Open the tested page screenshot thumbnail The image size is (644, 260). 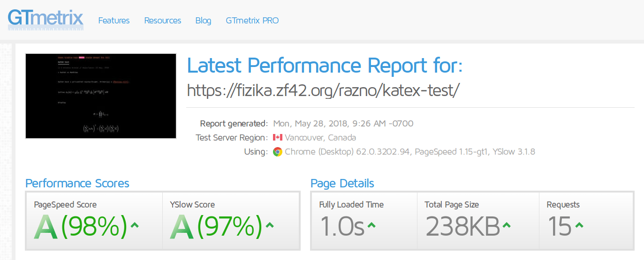(101, 96)
